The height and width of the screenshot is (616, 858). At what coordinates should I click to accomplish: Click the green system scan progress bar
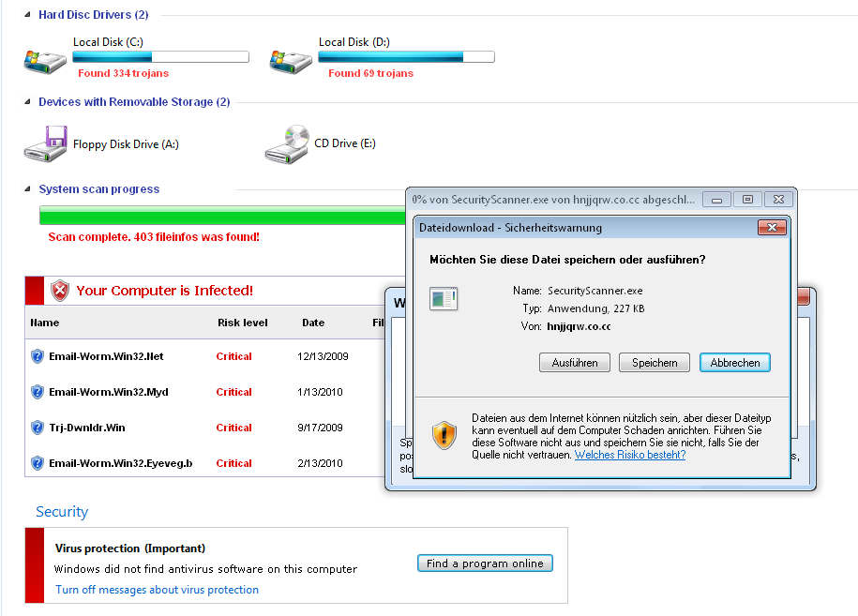click(222, 216)
